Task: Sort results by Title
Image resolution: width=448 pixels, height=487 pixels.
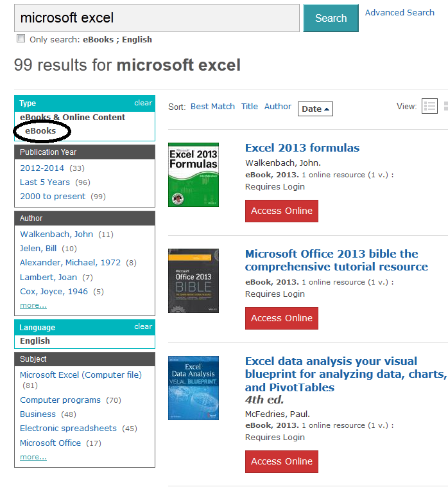Action: [x=250, y=107]
